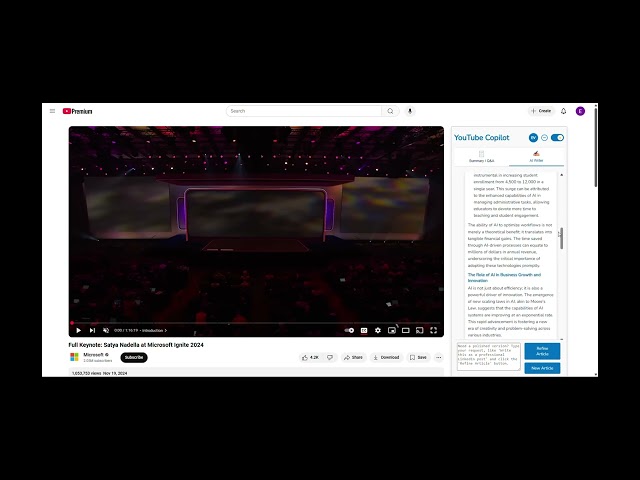Screen dimensions: 640x480
Task: Click the Refine Article button
Action: pyautogui.click(x=542, y=351)
